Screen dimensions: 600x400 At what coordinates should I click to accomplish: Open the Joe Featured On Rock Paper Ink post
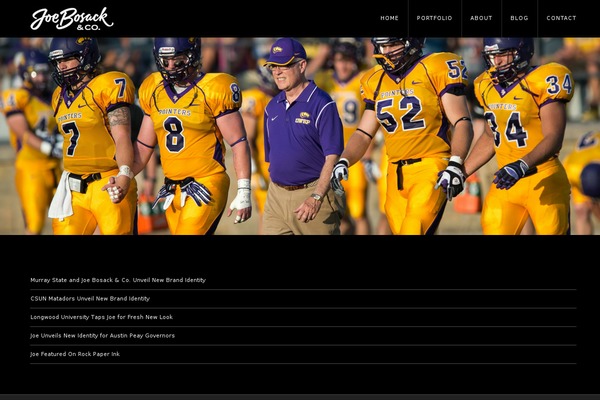[x=75, y=354]
